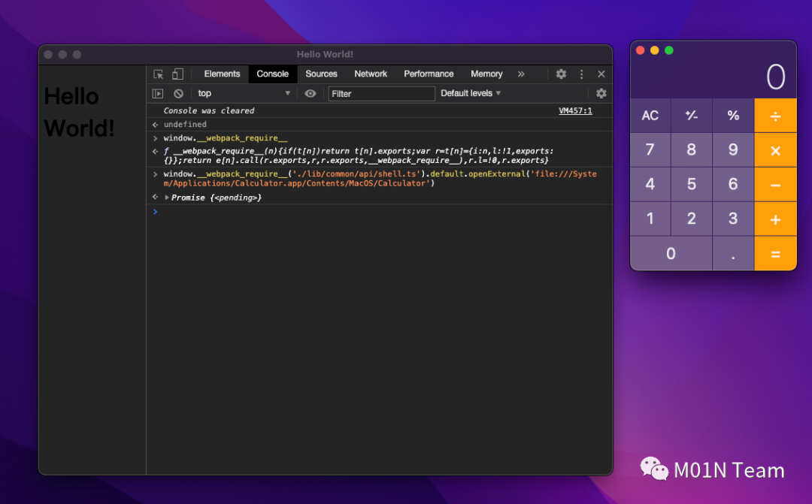Screen dimensions: 812x504
Task: Focus the console Filter input field
Action: 381,94
